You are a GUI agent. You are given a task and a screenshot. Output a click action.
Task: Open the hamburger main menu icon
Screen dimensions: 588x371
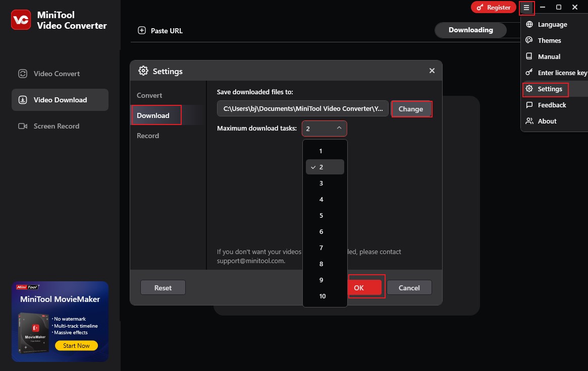[x=526, y=8]
